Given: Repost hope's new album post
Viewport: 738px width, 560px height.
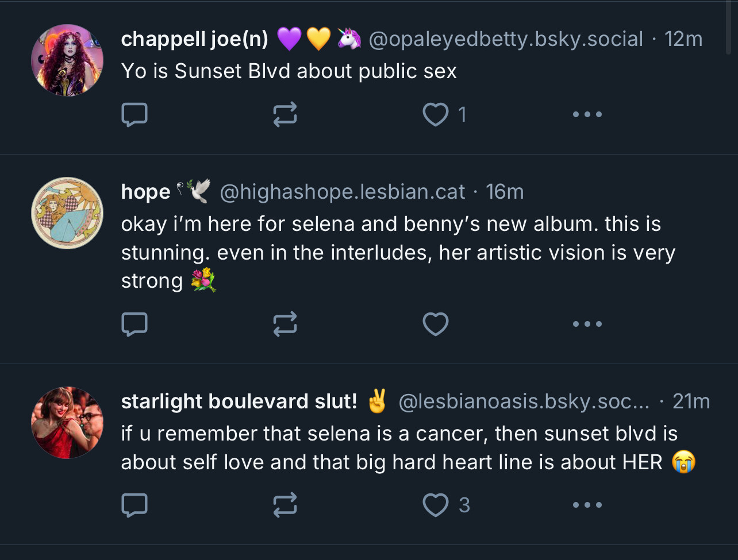Looking at the screenshot, I should pyautogui.click(x=285, y=324).
